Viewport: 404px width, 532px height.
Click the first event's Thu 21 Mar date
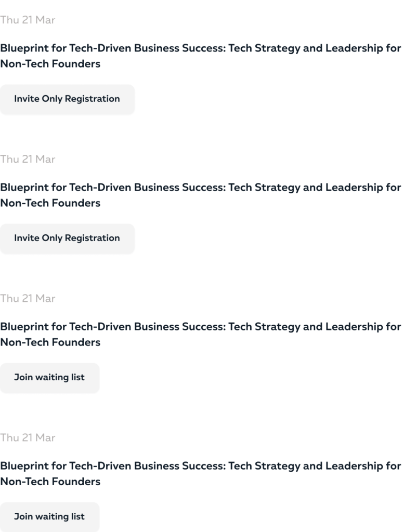[x=28, y=20]
